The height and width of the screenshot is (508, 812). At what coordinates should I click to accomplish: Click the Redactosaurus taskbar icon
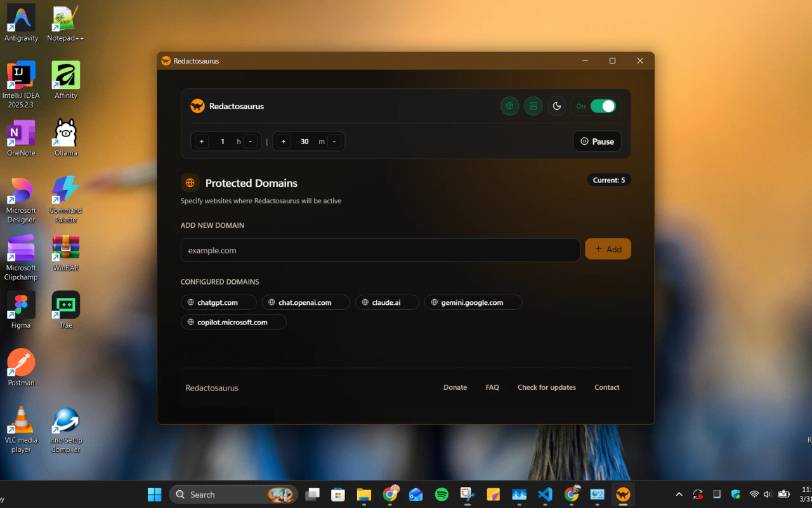coord(623,495)
